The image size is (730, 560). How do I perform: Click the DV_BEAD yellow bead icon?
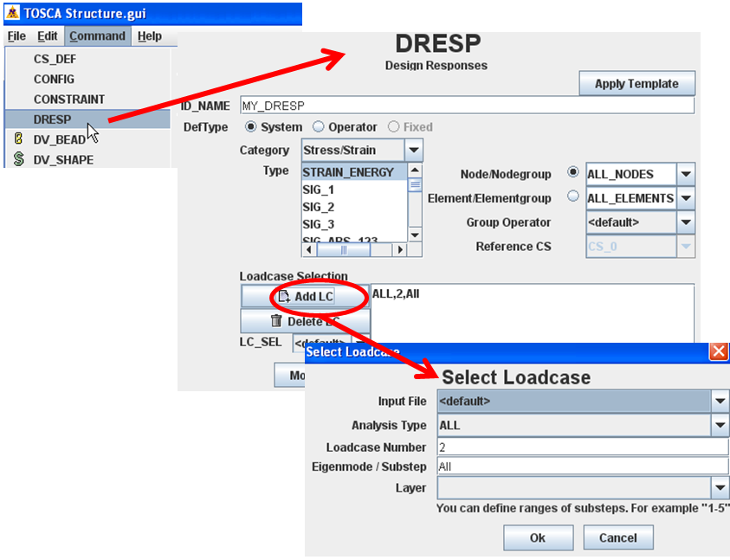[18, 138]
